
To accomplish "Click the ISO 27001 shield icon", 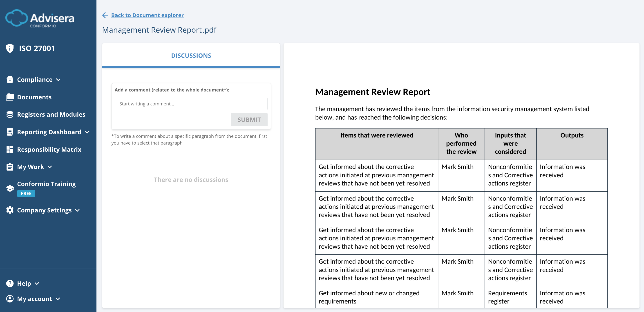I will click(x=10, y=48).
